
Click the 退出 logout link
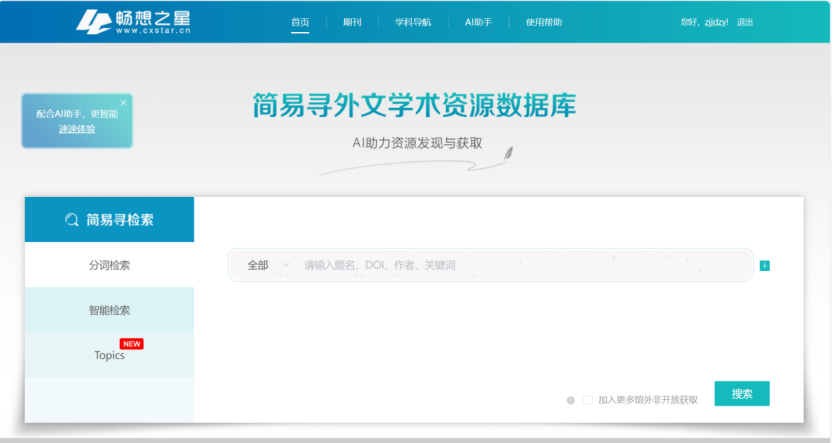pyautogui.click(x=745, y=22)
